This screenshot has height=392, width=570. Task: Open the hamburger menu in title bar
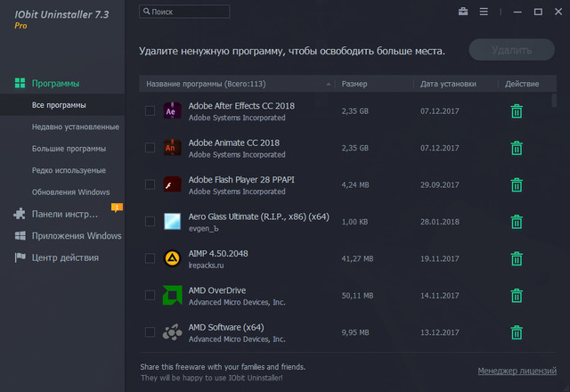click(x=484, y=12)
